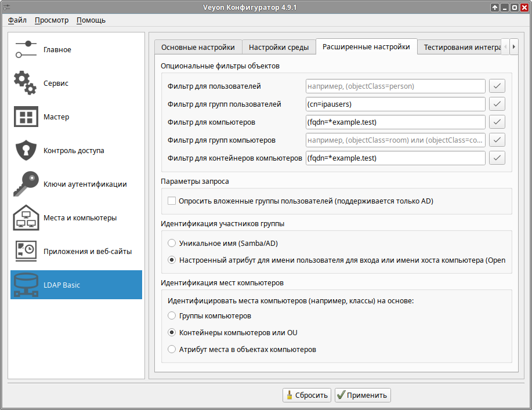Test the computer groups filter checkmark

(x=497, y=140)
